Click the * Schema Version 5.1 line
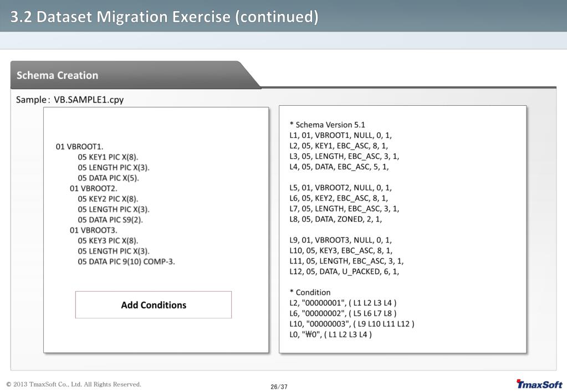Image resolution: width=567 pixels, height=392 pixels. (x=327, y=125)
